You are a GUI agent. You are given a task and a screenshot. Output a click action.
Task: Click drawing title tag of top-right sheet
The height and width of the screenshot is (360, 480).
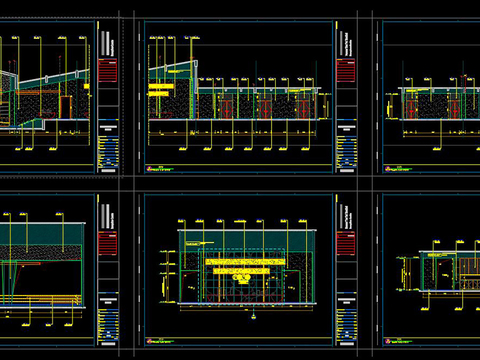pos(397,169)
